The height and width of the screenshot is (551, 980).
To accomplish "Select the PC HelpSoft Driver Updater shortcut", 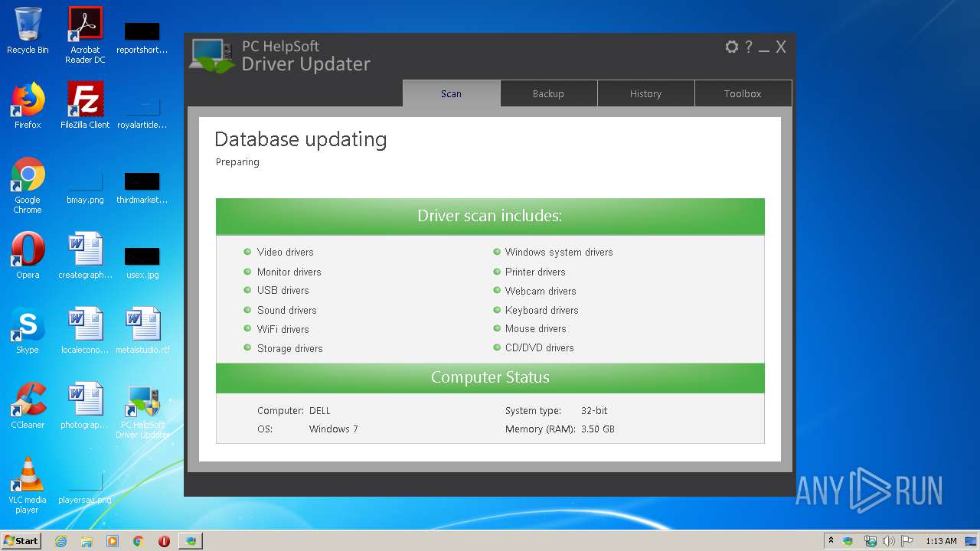I will point(142,412).
